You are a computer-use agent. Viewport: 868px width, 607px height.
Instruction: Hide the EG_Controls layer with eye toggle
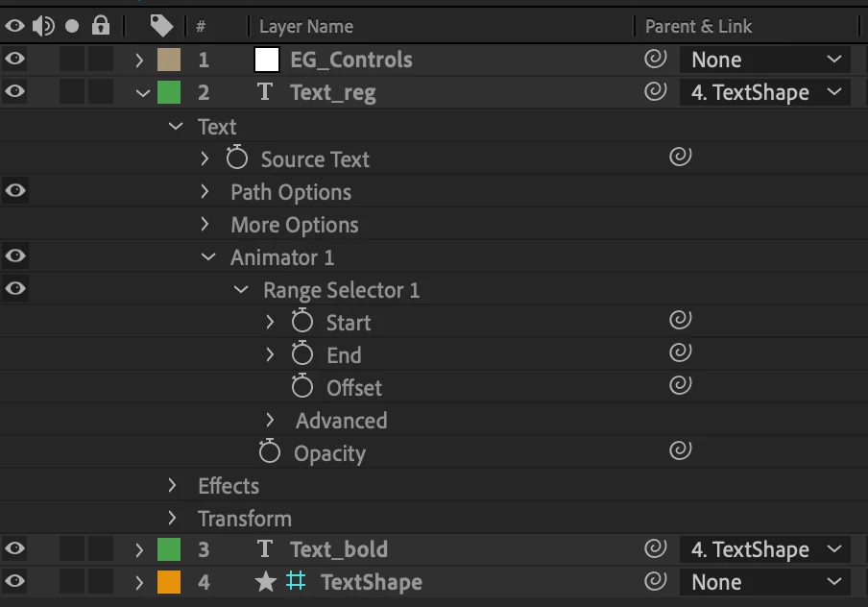[15, 60]
